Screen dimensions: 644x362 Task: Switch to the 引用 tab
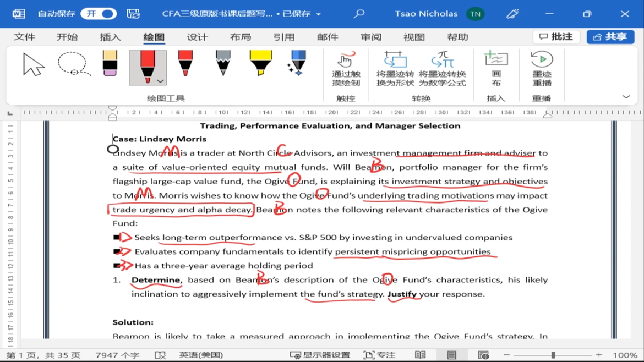coord(284,37)
